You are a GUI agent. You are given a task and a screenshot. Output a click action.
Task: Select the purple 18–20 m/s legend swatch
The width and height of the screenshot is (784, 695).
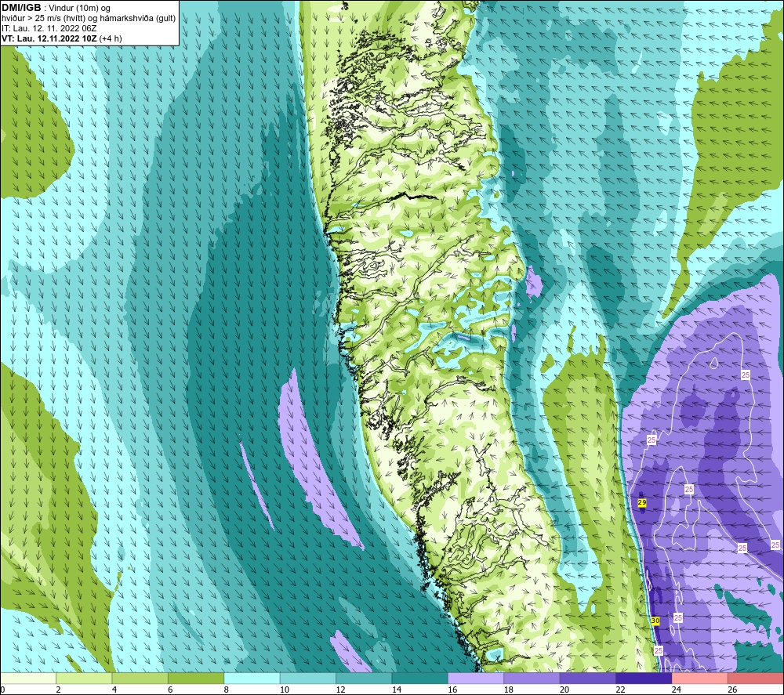532,678
